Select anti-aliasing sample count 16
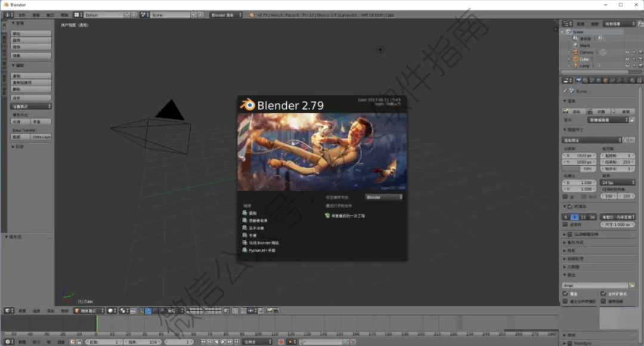The image size is (644, 346). point(592,217)
